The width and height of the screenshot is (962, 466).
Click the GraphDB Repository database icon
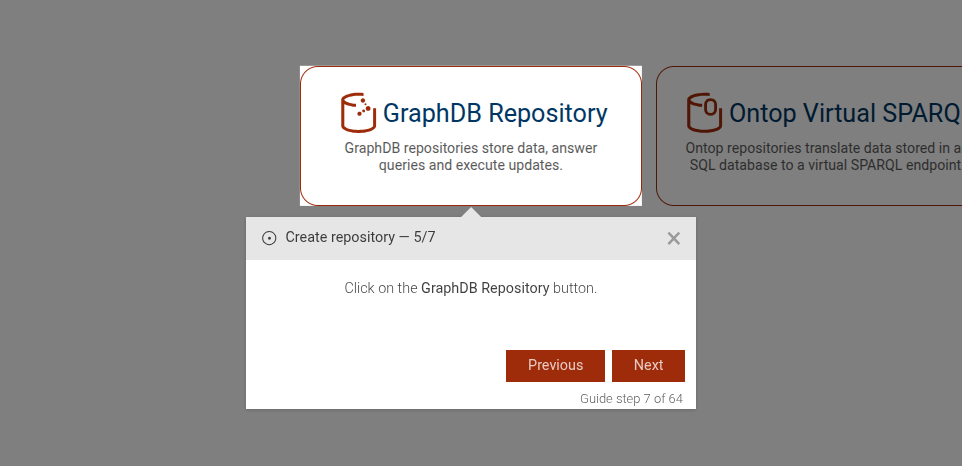[x=357, y=113]
